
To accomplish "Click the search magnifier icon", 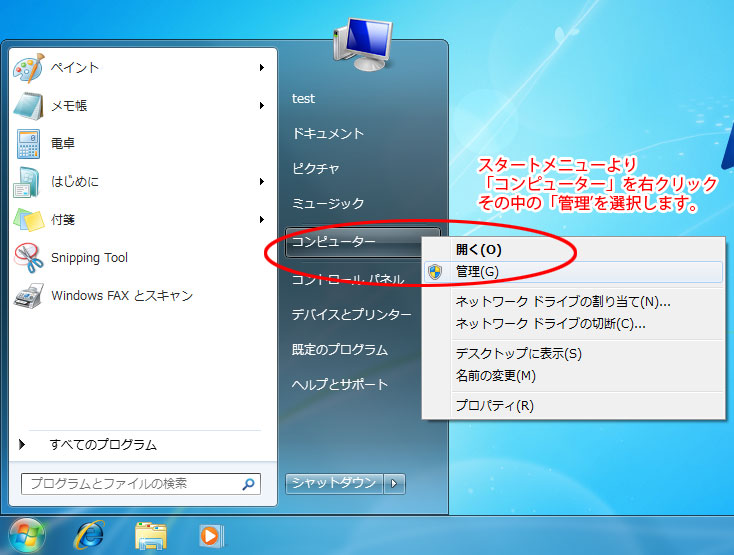I will point(249,484).
